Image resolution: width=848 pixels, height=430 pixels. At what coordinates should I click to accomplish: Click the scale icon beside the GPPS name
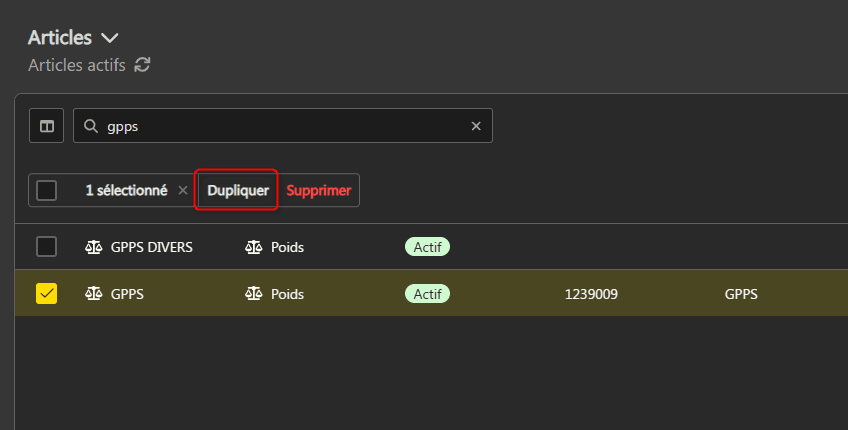pos(94,294)
